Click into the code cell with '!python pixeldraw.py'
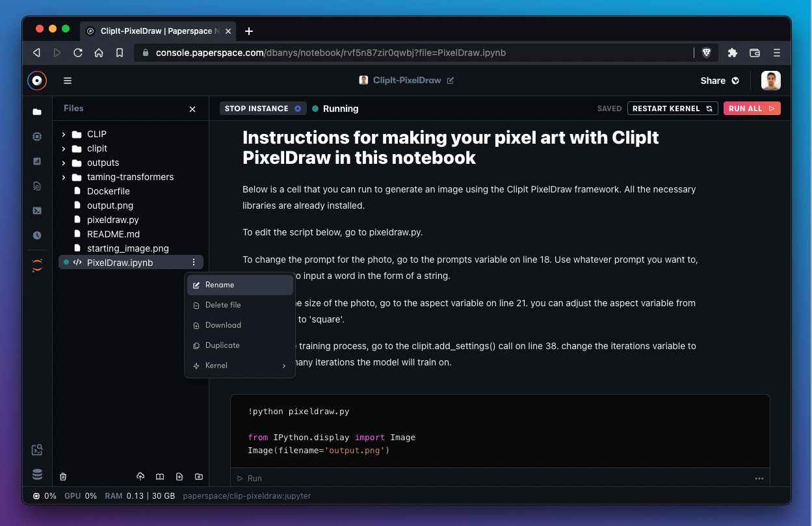 tap(500, 431)
